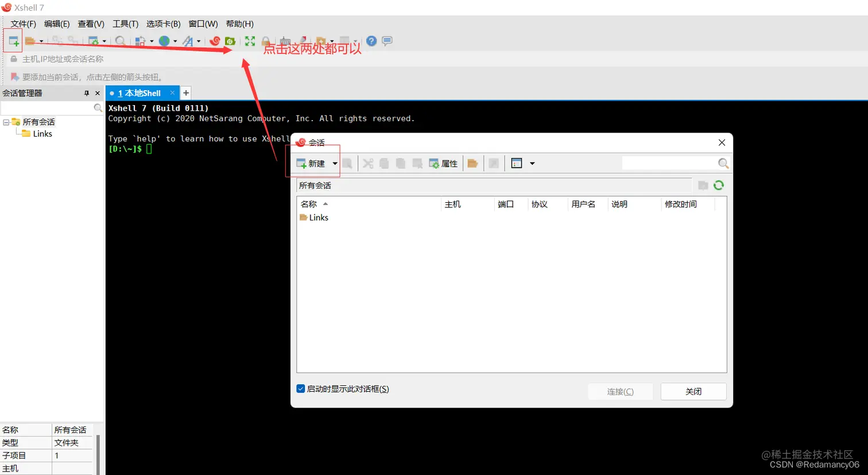Toggle 启动时显示此对话框 checkbox
The image size is (868, 475).
pyautogui.click(x=300, y=389)
